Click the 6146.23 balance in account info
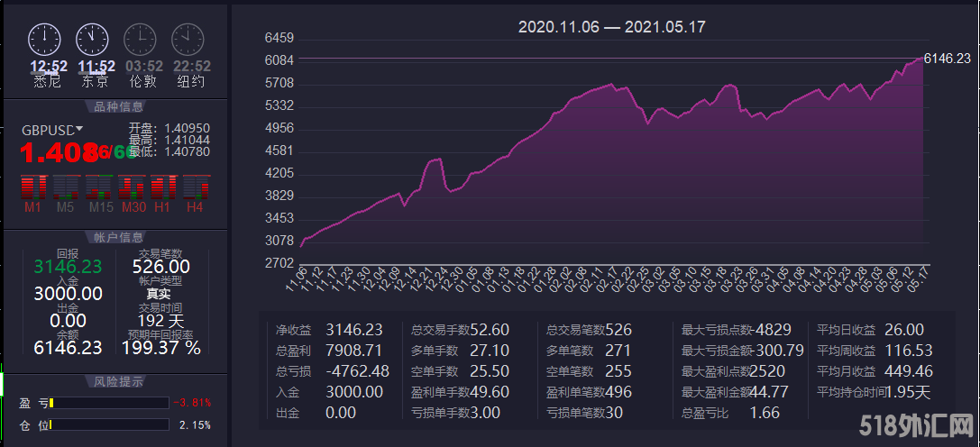This screenshot has width=980, height=447. coord(68,348)
